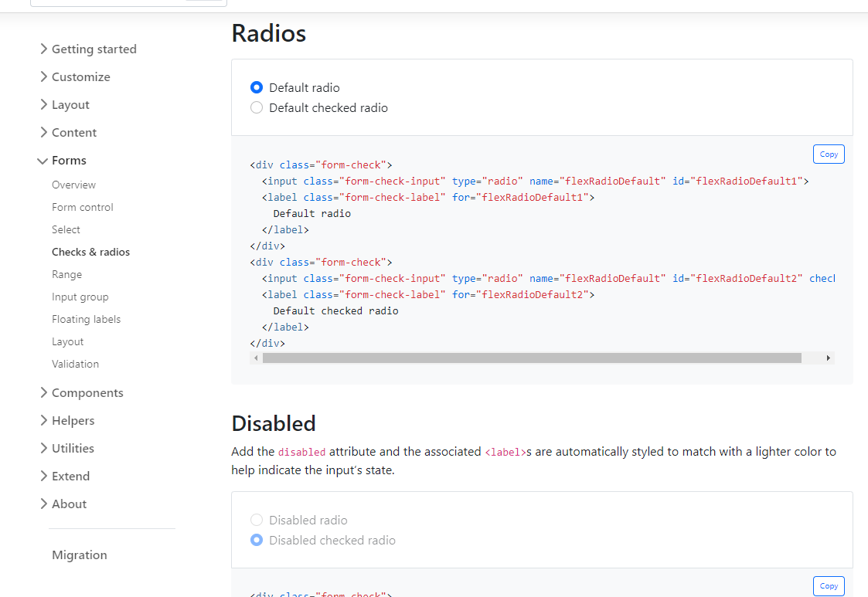
Task: Click the code block horizontal scrollbar
Action: [x=532, y=358]
